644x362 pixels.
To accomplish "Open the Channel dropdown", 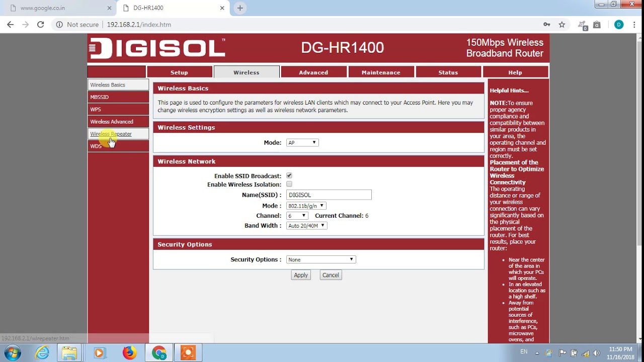I will pos(297,216).
